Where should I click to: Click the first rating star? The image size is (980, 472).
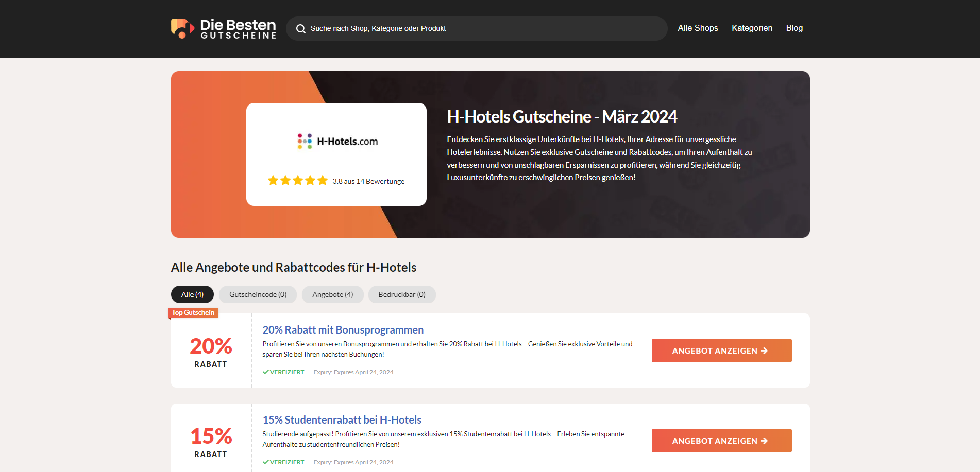click(x=273, y=180)
